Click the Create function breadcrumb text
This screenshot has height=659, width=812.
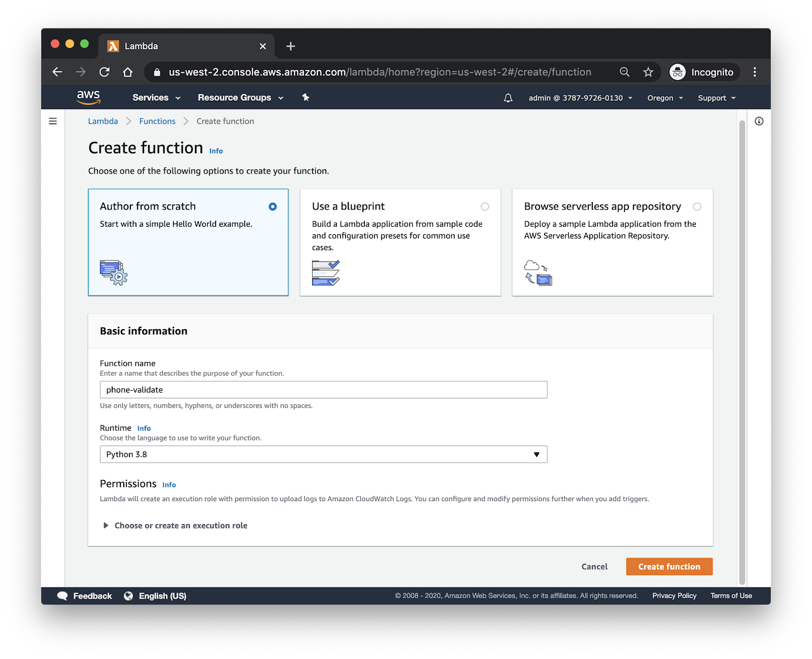225,121
